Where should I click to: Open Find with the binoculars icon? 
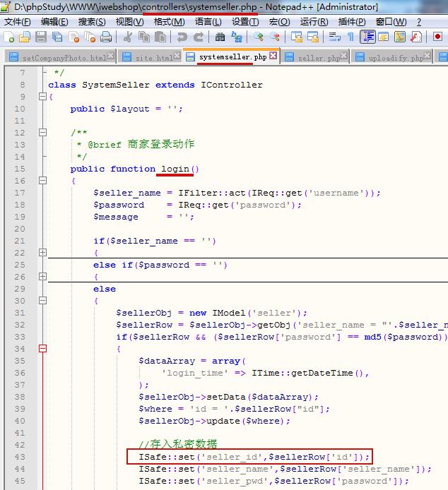point(220,37)
